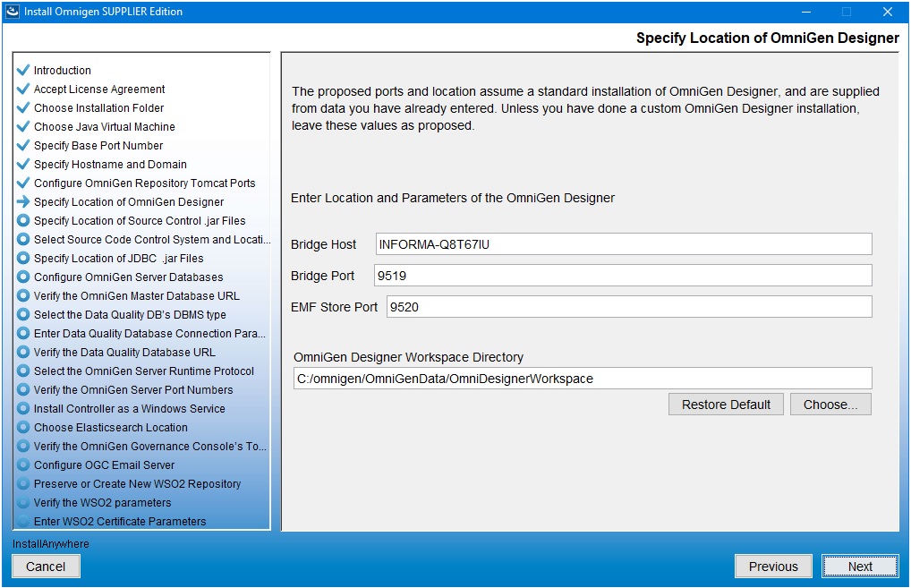This screenshot has width=911, height=588.
Task: Click 'Configure OmniGen Server Databases' step text
Action: coord(128,277)
